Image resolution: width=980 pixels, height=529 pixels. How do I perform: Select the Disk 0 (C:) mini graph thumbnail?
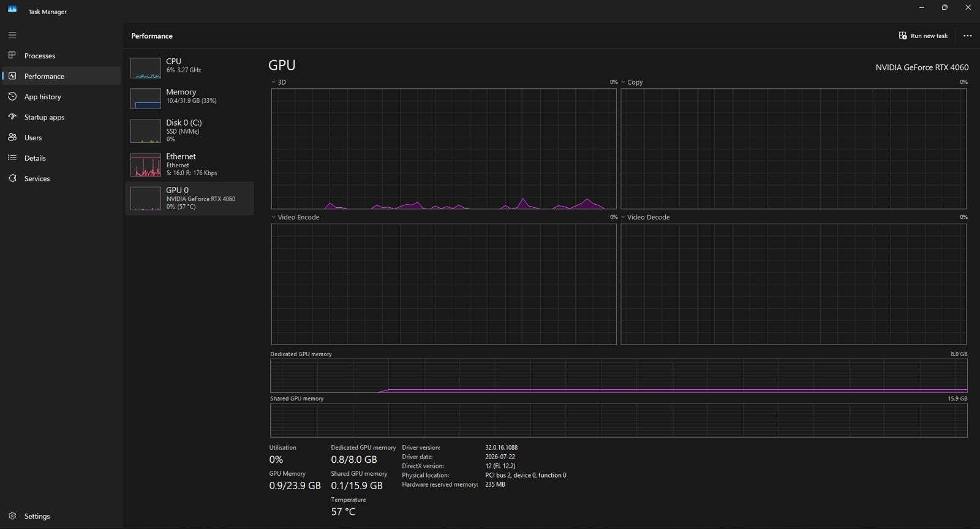click(x=145, y=131)
